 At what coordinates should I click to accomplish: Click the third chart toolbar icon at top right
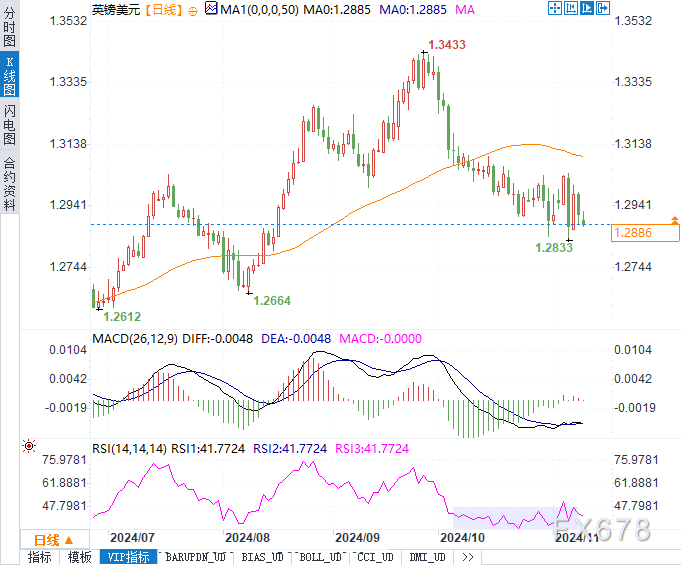(585, 8)
